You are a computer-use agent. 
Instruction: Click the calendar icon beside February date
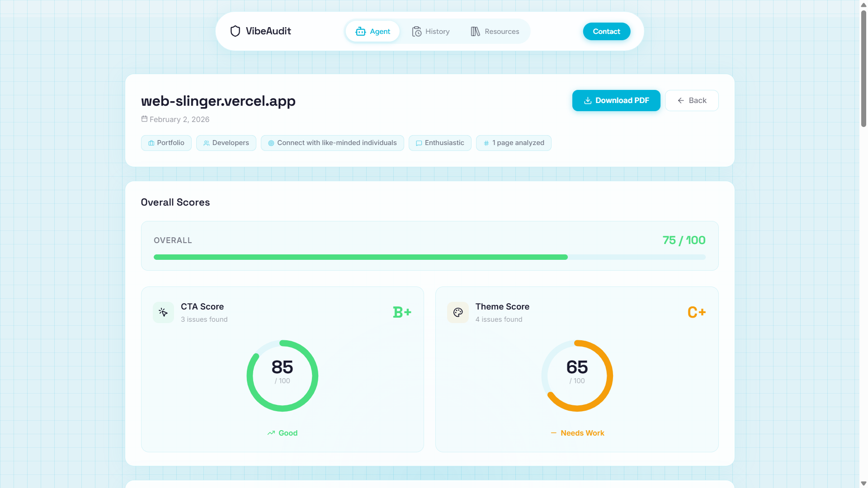[144, 119]
